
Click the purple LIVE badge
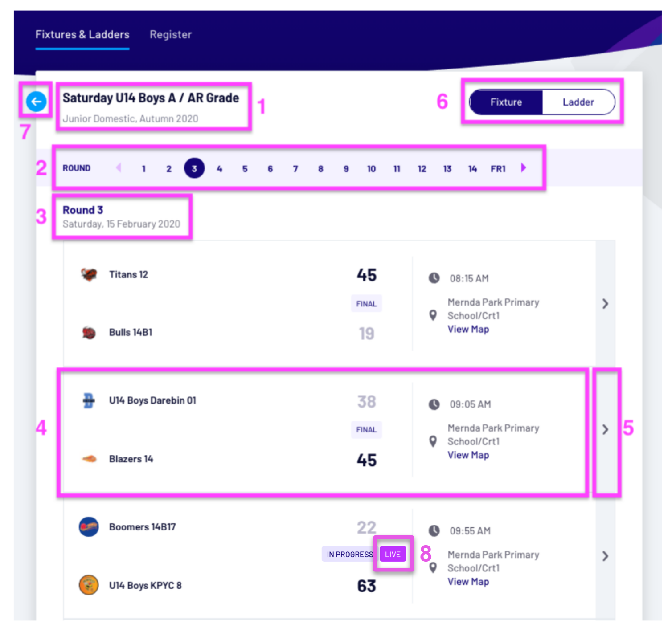coord(393,555)
